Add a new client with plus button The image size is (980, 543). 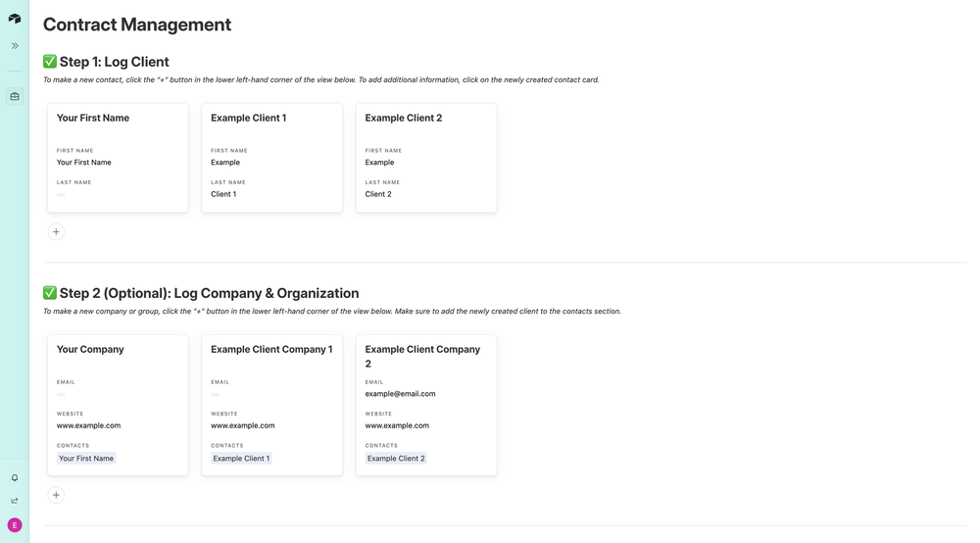(x=56, y=232)
